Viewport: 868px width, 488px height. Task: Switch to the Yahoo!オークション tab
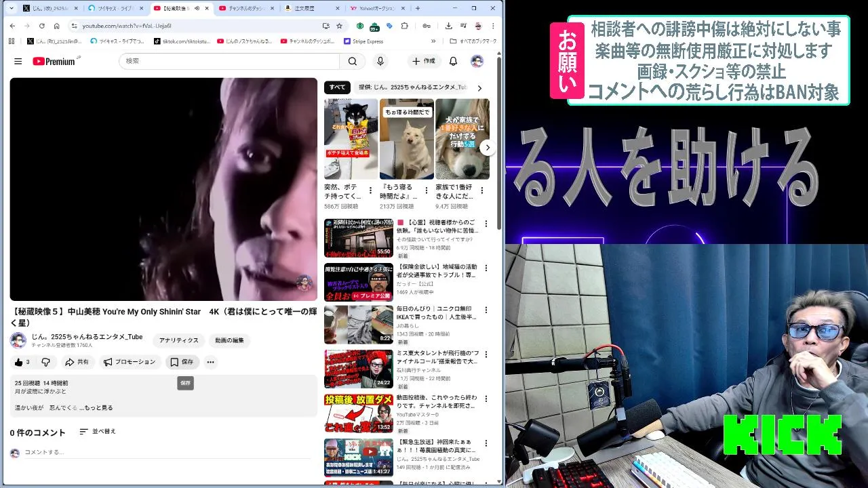[376, 8]
